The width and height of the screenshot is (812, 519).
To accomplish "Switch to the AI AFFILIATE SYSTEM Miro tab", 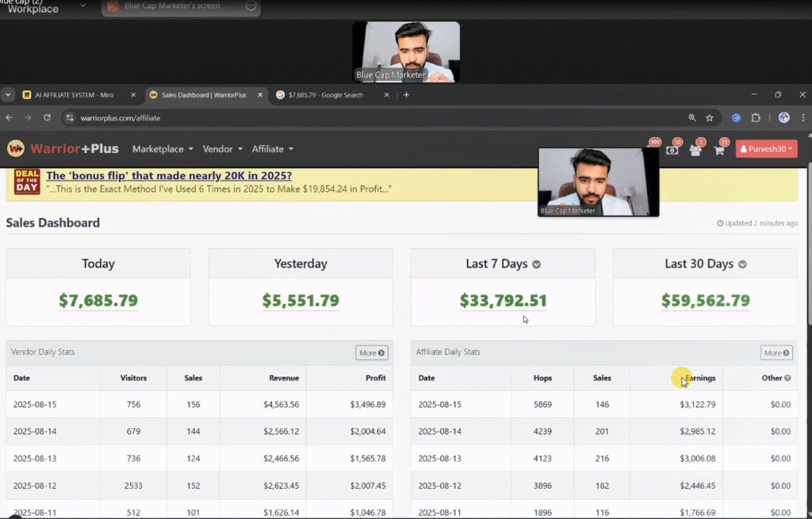I will click(74, 94).
